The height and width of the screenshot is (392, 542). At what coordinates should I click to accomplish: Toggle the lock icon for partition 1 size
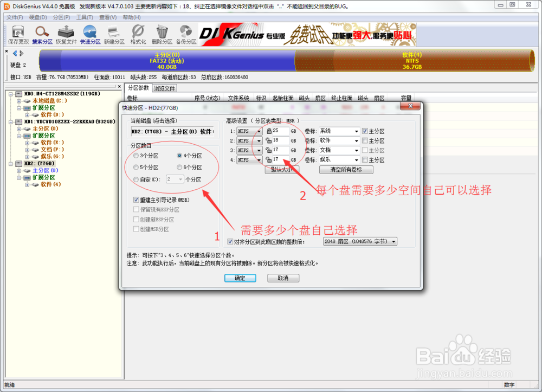[269, 131]
